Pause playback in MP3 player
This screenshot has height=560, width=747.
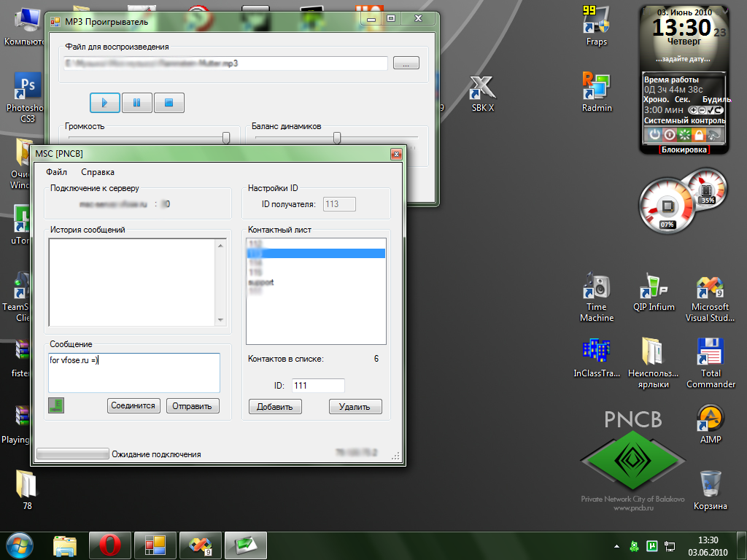(x=136, y=103)
